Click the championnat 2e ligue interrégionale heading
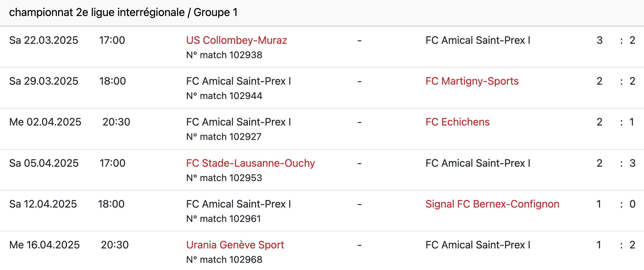Screen dimensions: 644x270 point(123,12)
